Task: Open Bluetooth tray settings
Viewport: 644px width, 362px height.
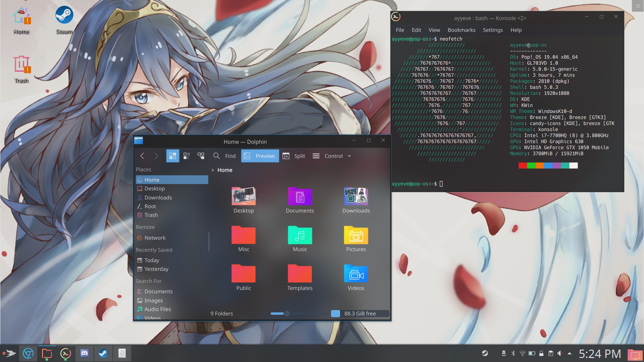Action: (513, 353)
